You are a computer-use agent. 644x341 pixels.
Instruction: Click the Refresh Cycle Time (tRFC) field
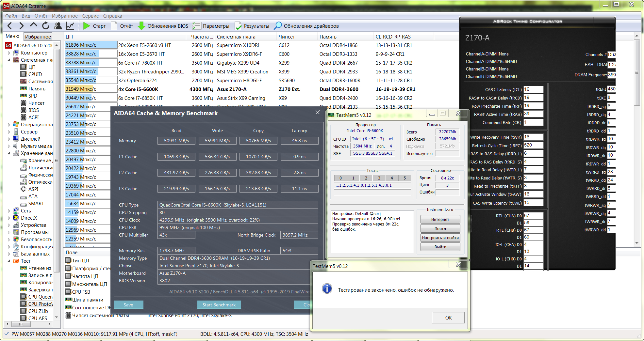533,145
